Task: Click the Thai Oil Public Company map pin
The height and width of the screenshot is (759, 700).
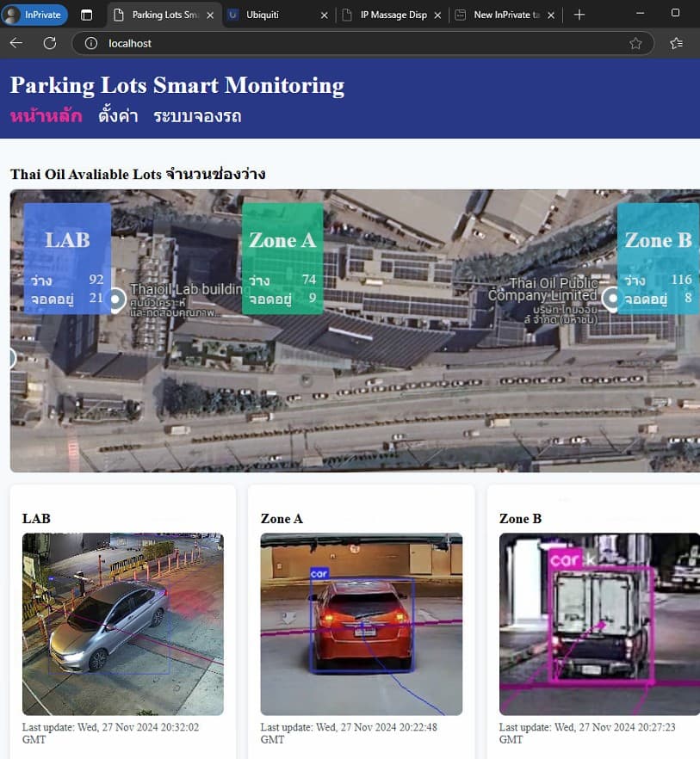Action: 611,299
